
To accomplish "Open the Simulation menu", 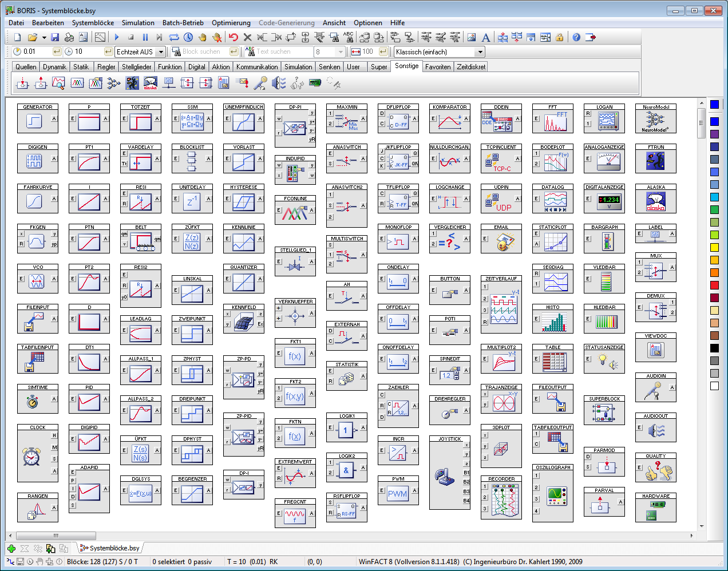I will tap(138, 23).
